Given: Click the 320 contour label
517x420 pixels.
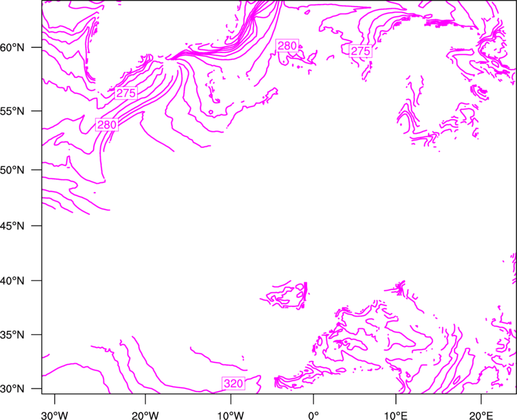Looking at the screenshot, I should (x=233, y=383).
